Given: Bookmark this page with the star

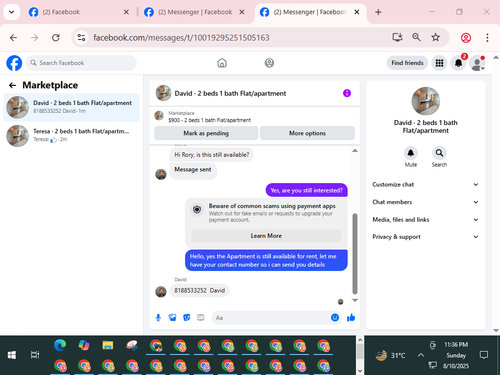Looking at the screenshot, I should coord(436,37).
